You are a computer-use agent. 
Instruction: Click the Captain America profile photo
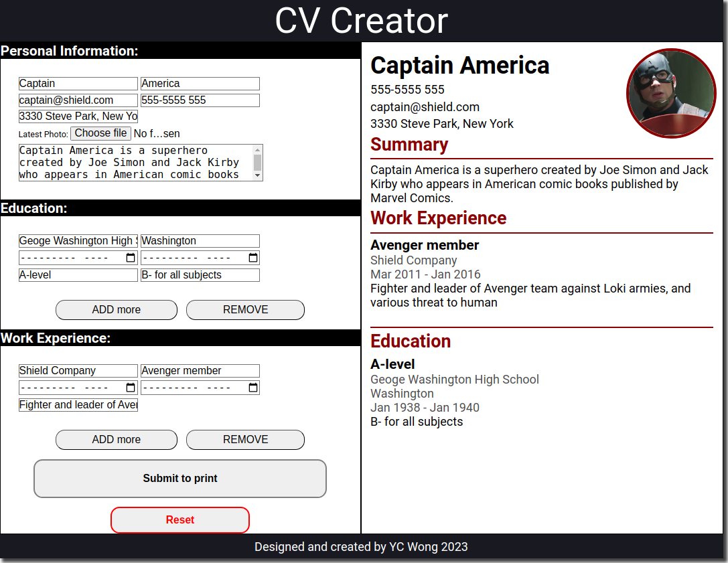(x=671, y=93)
